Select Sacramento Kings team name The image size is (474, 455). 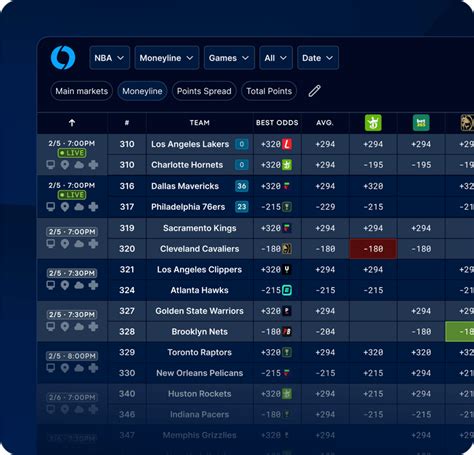(x=200, y=228)
